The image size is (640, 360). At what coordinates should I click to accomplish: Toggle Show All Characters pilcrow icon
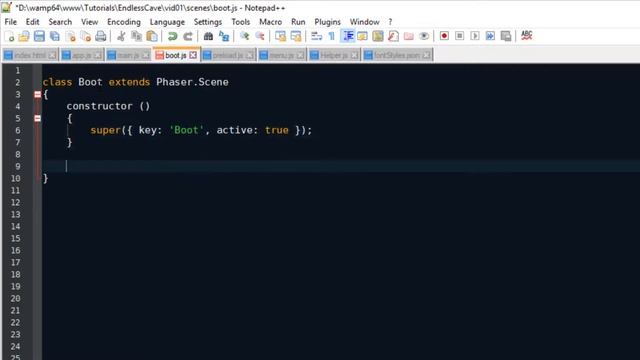pos(331,36)
